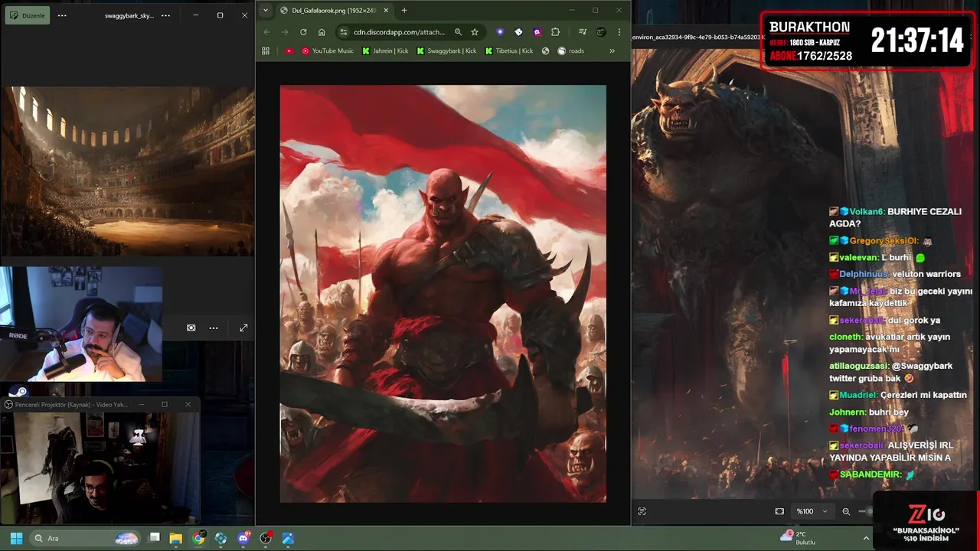Open the Chrome three-dot menu
This screenshot has width=980, height=551.
click(x=619, y=32)
